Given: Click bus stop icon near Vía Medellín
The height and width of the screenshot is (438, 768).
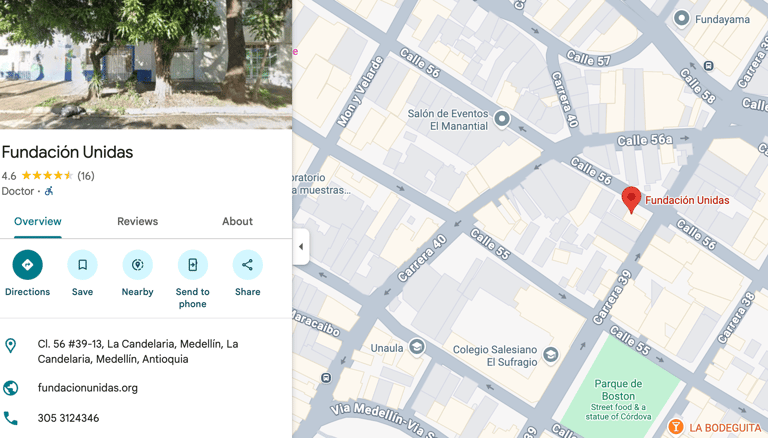Looking at the screenshot, I should (x=326, y=378).
